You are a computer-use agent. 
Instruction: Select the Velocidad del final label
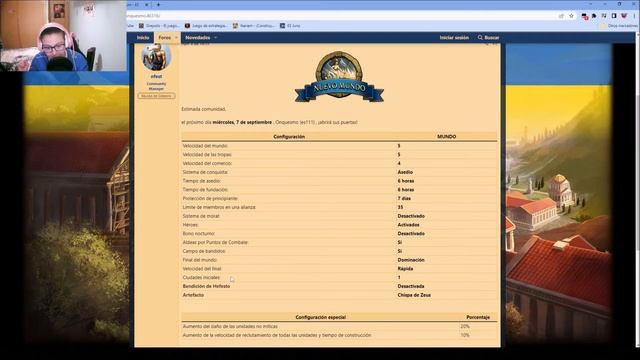pos(202,269)
